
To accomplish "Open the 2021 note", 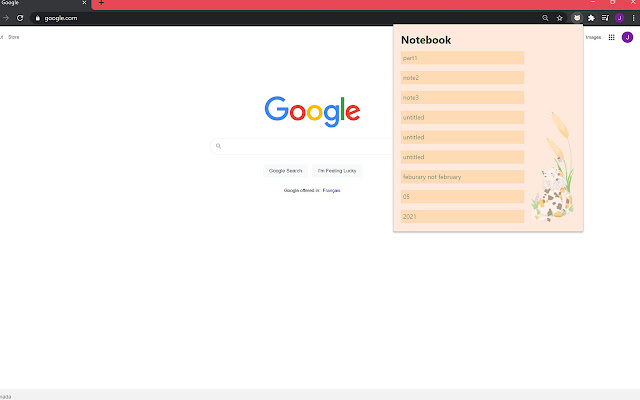I will [x=462, y=216].
